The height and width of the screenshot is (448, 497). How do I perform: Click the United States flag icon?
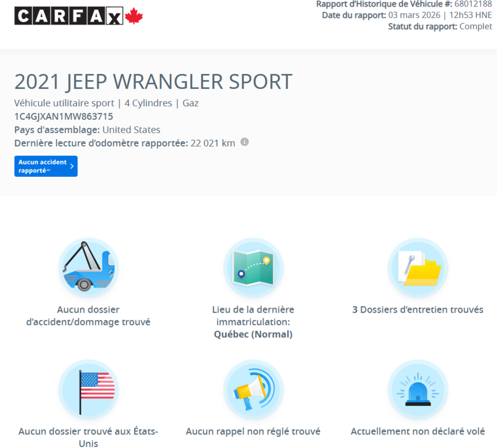pos(88,389)
